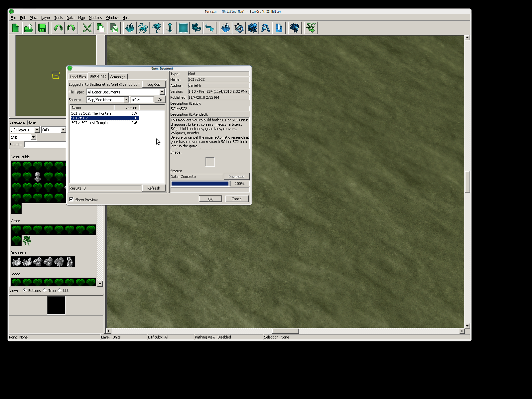Open the Player 1 dropdown

click(x=37, y=130)
